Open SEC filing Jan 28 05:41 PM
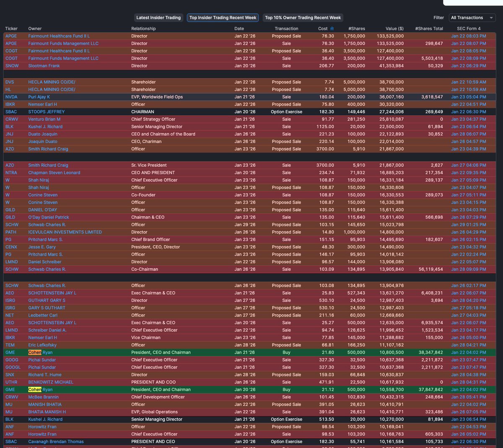Screen dimensions: 503x448 469,397
